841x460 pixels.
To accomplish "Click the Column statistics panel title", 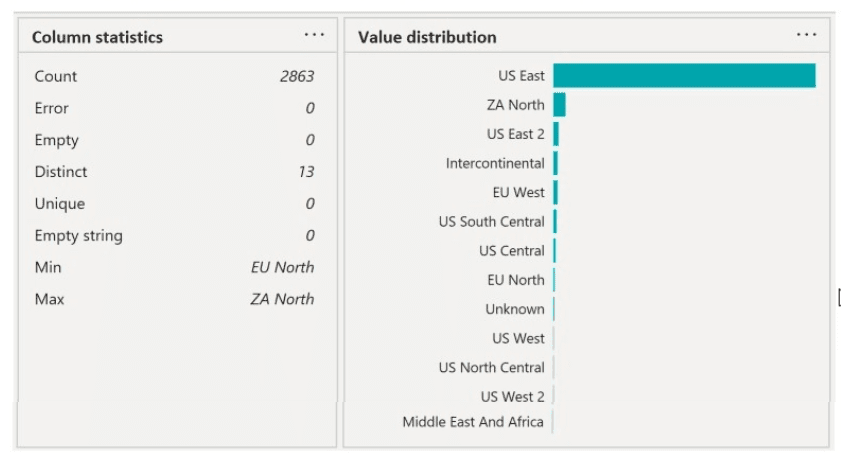I will pyautogui.click(x=97, y=37).
